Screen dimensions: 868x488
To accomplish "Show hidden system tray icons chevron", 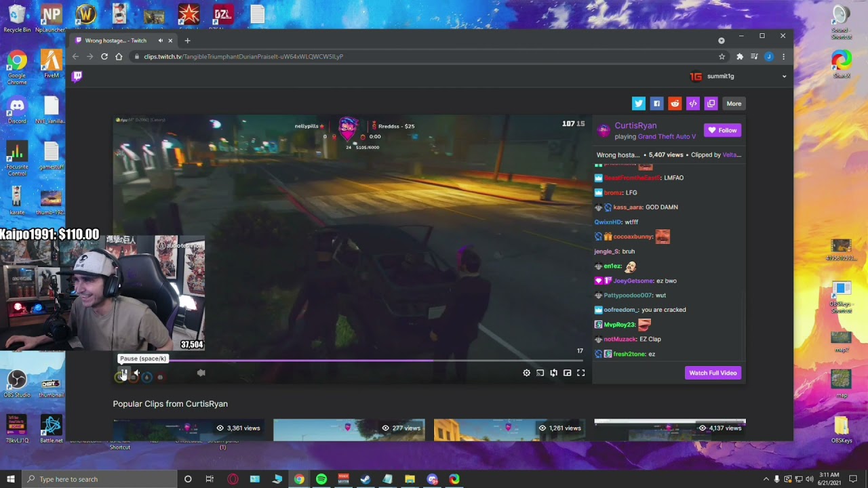I will (x=766, y=479).
